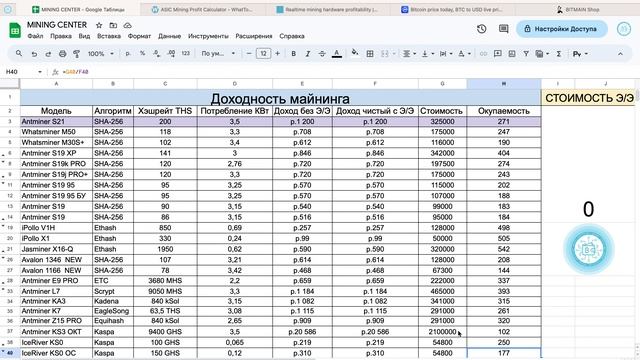Screen dimensions: 640x360
Task: Select column H header
Action: pyautogui.click(x=504, y=84)
